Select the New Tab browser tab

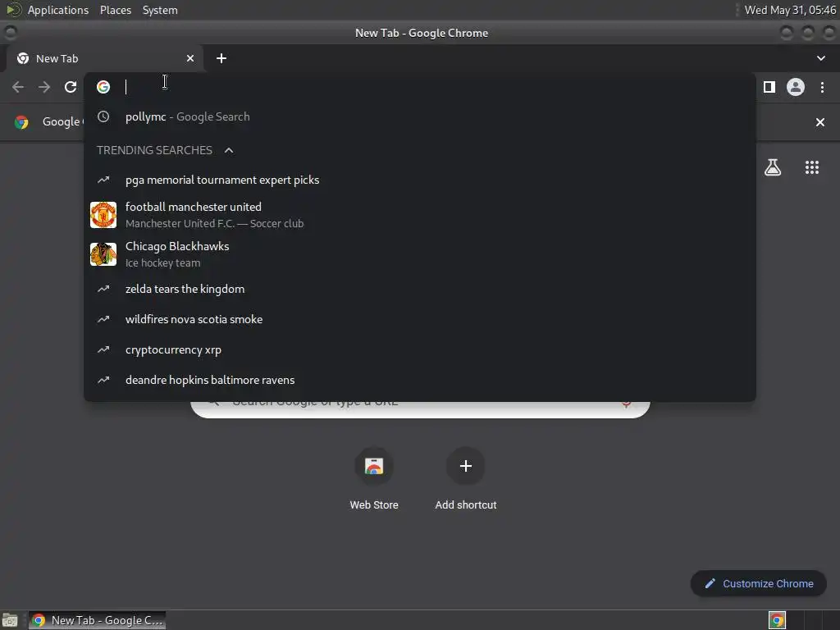pyautogui.click(x=104, y=58)
